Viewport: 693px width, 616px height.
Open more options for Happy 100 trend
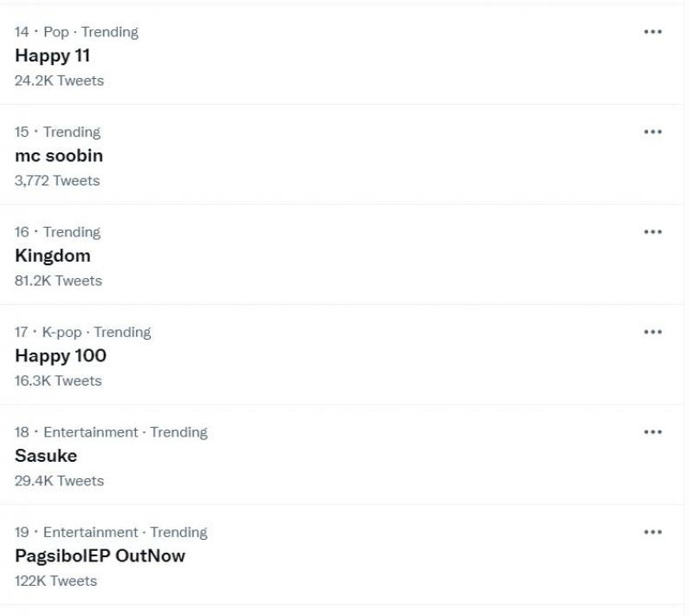652,332
